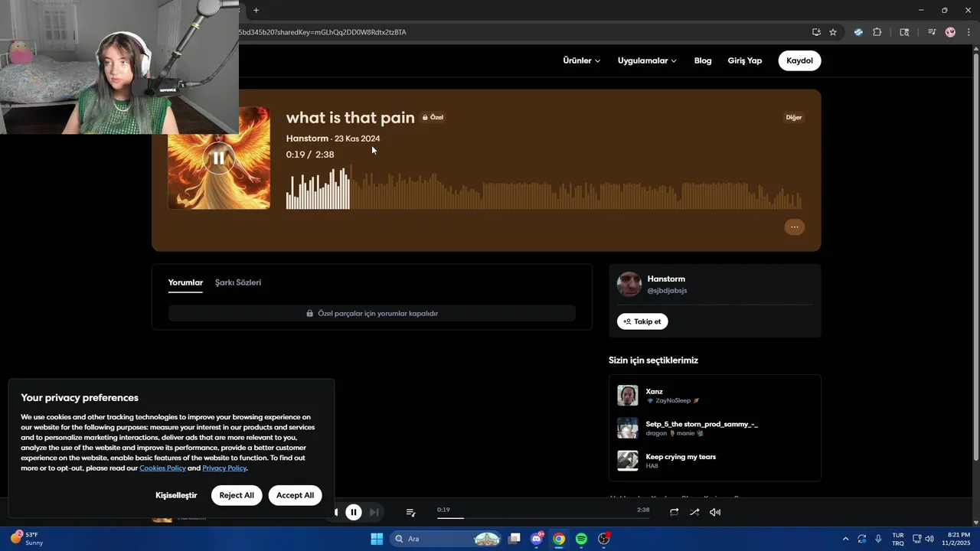Click the Kişiselleştir cookie option

(x=176, y=495)
